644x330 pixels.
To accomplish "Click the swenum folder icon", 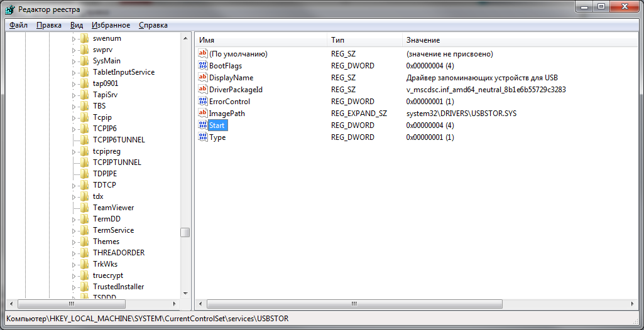I will 85,38.
